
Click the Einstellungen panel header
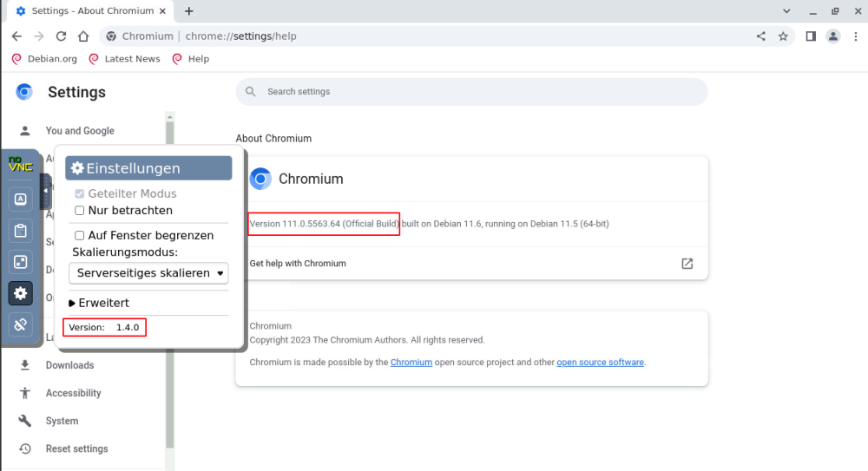coord(148,168)
